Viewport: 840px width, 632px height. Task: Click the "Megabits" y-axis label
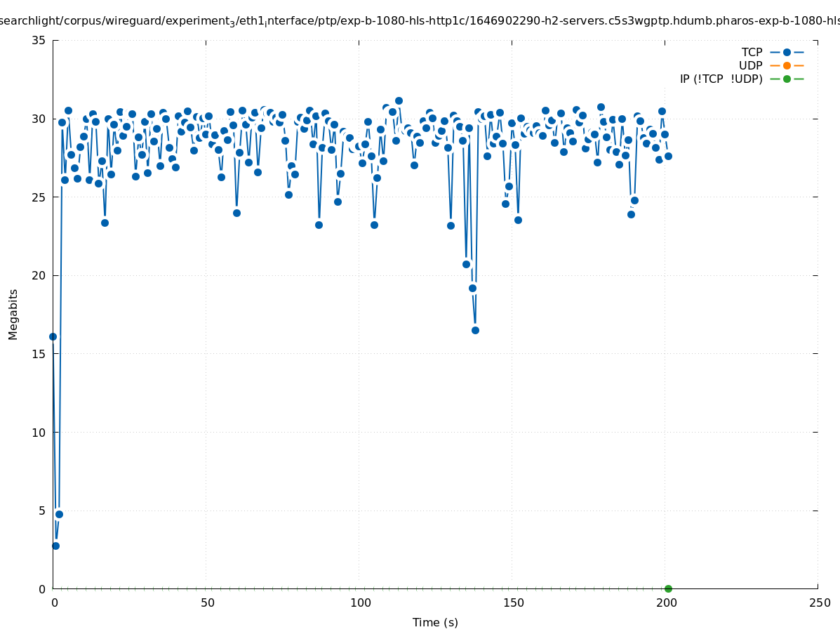tap(13, 314)
